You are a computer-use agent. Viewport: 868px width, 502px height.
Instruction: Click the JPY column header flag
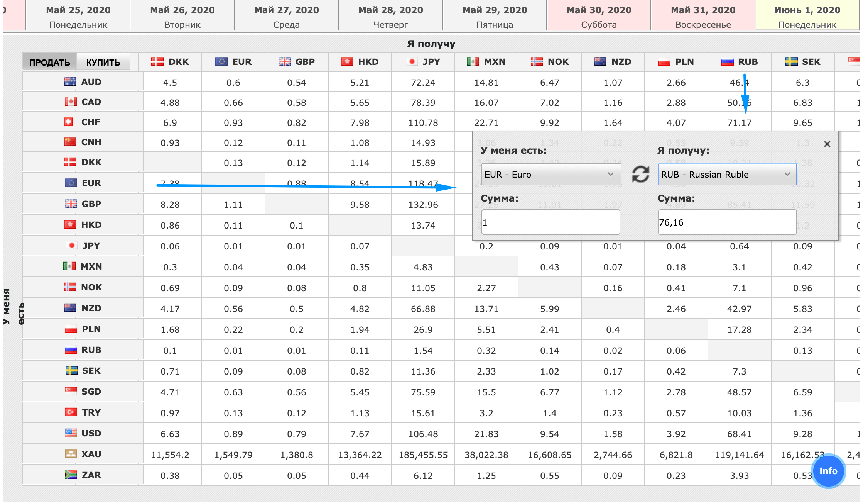pyautogui.click(x=412, y=62)
